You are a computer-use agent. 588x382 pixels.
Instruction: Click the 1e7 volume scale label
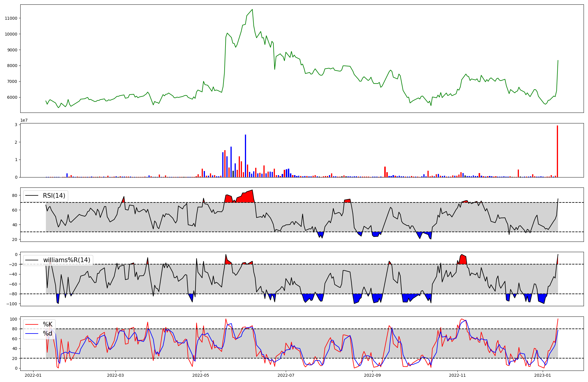[x=24, y=120]
